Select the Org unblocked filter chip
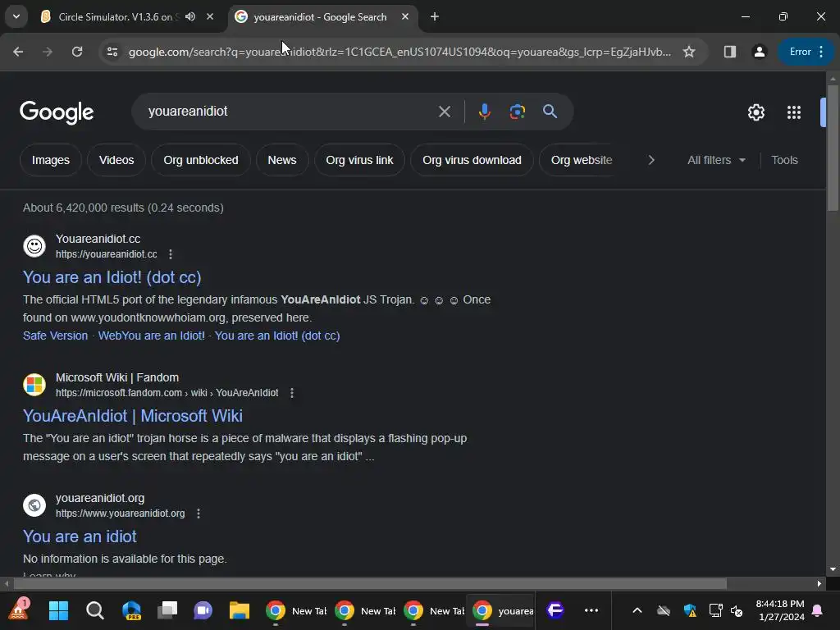Screen dimensions: 840x630 (201, 160)
